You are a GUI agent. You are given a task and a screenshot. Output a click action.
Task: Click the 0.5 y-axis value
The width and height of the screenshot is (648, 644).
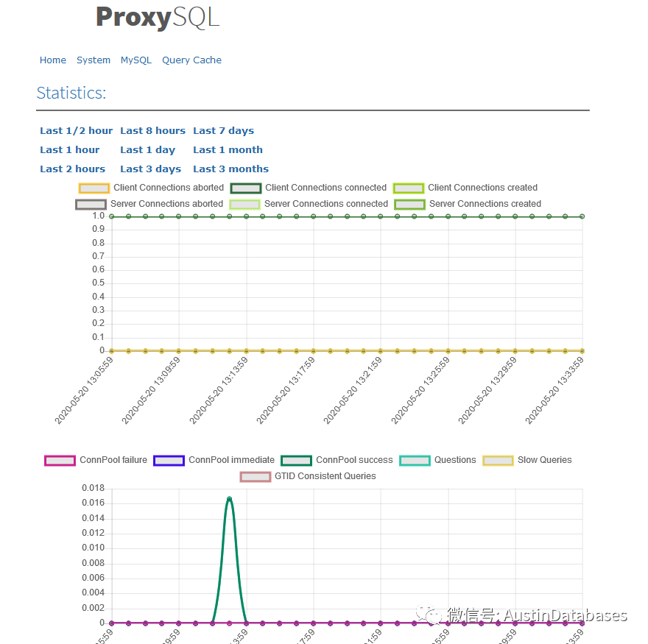[99, 283]
